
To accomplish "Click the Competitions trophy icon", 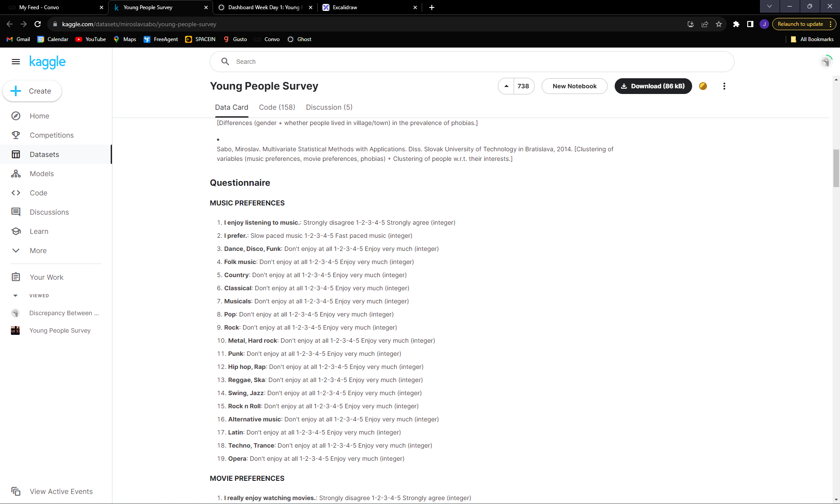I will (x=16, y=135).
